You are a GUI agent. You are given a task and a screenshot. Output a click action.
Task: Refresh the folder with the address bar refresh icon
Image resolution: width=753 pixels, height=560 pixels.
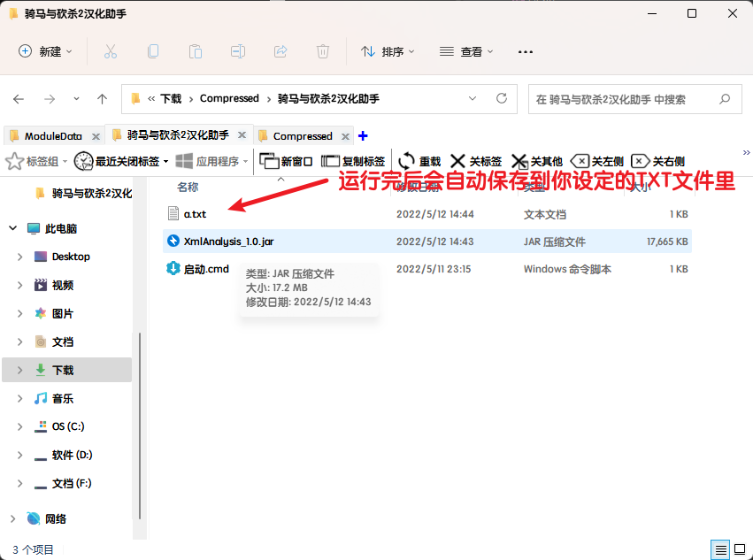pos(501,99)
